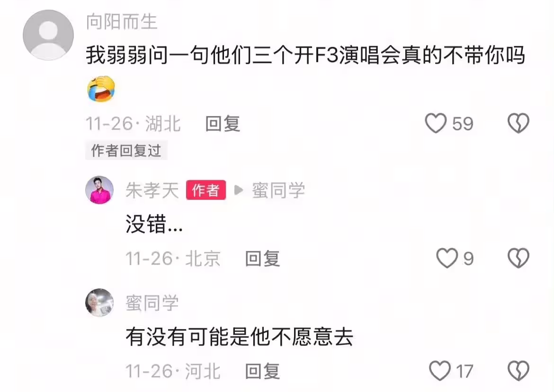
Task: Like 向阳而生's comment with 59 likes
Action: 436,123
